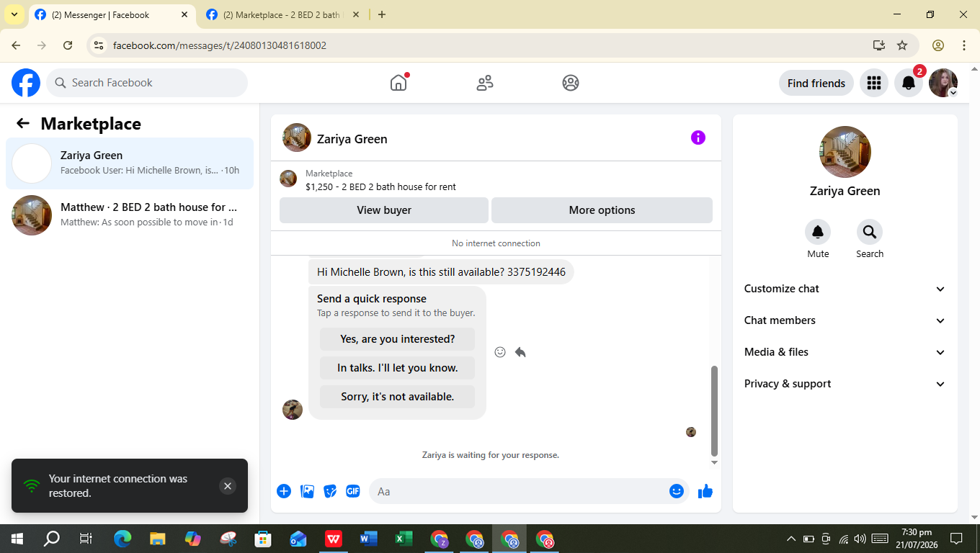Viewport: 980px width, 553px height.
Task: Click the Aa message input box
Action: pos(530,491)
